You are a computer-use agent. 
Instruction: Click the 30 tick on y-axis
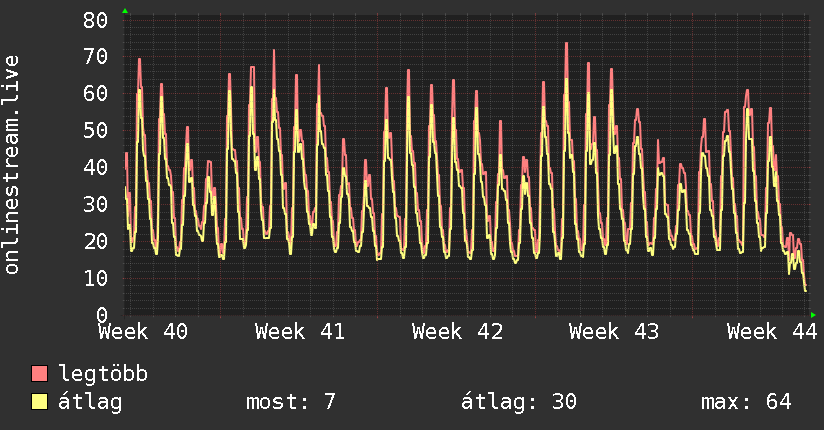pyautogui.click(x=96, y=204)
